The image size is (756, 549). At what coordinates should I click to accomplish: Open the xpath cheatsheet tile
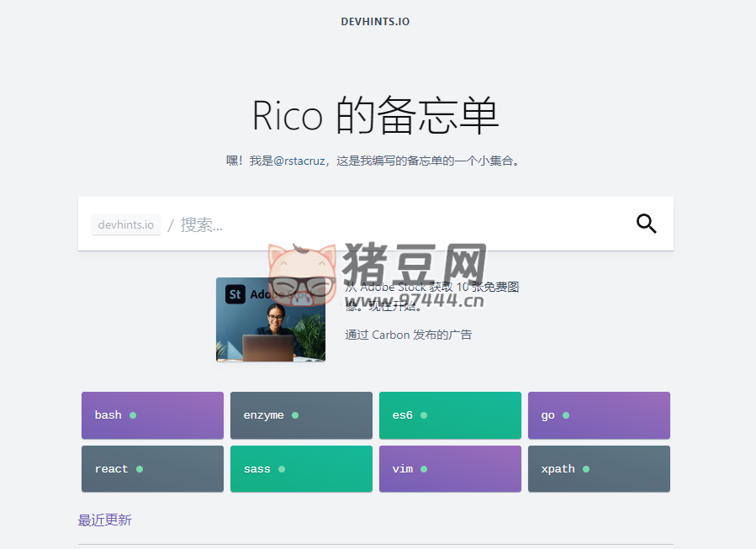(598, 468)
